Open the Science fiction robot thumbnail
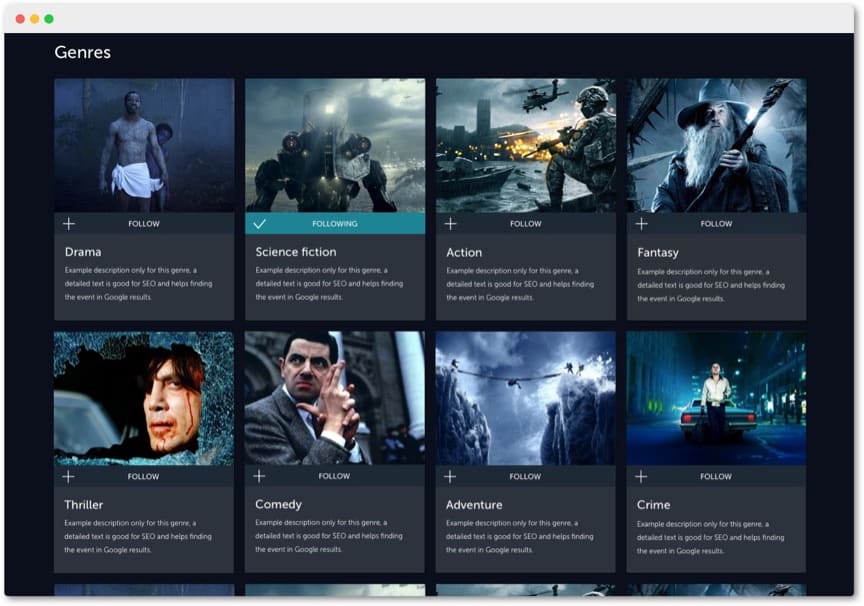 [x=335, y=145]
